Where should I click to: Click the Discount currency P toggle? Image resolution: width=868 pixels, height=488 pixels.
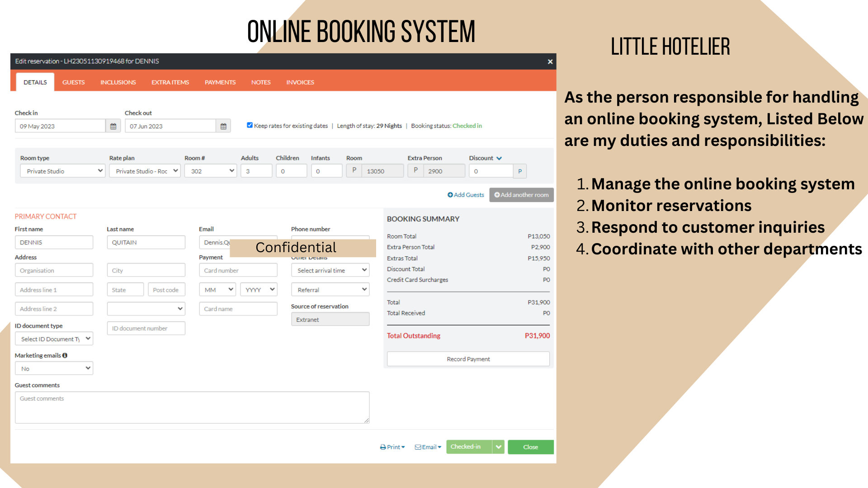(x=520, y=171)
